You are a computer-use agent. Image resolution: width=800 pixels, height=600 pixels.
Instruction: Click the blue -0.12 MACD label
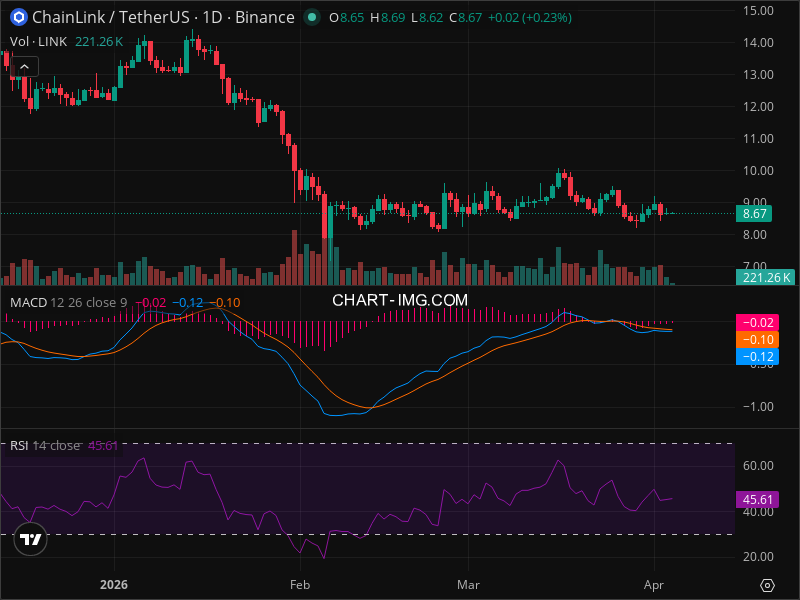click(757, 357)
